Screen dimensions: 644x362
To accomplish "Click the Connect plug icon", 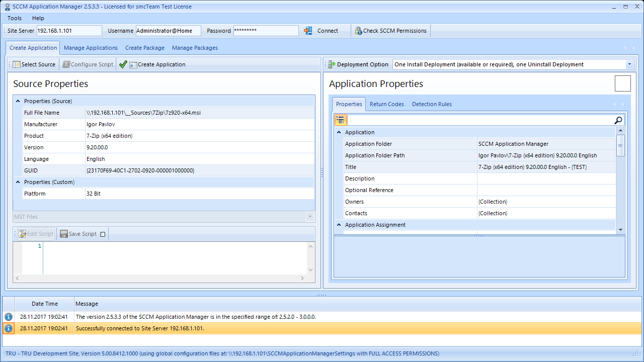I will [x=308, y=31].
